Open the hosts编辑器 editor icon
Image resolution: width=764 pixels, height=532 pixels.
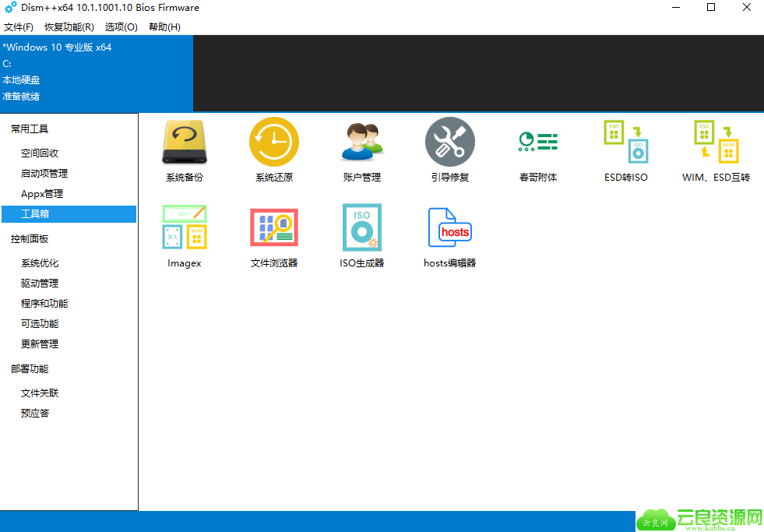(x=449, y=227)
